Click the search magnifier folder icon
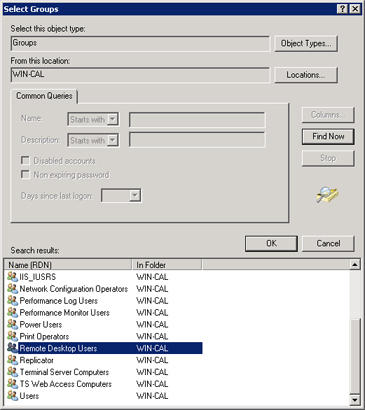Image resolution: width=365 pixels, height=410 pixels. [x=327, y=195]
